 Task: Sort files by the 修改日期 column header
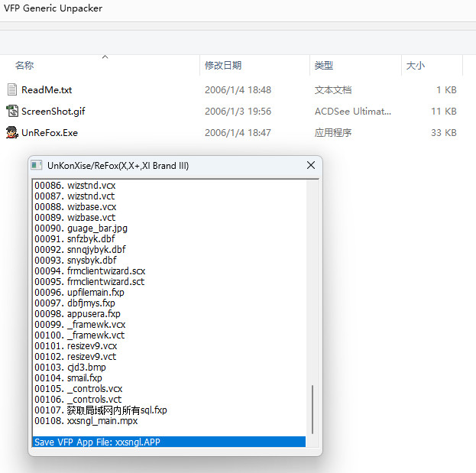pyautogui.click(x=223, y=66)
